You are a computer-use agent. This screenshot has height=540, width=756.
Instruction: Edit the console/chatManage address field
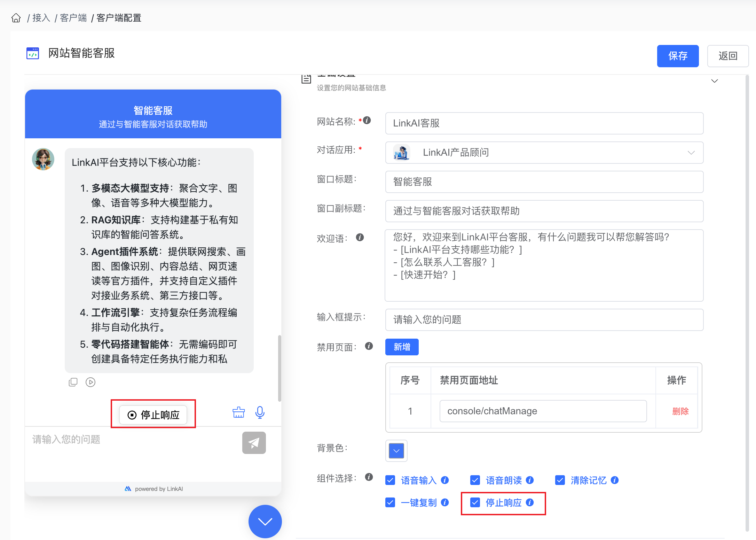coord(543,411)
